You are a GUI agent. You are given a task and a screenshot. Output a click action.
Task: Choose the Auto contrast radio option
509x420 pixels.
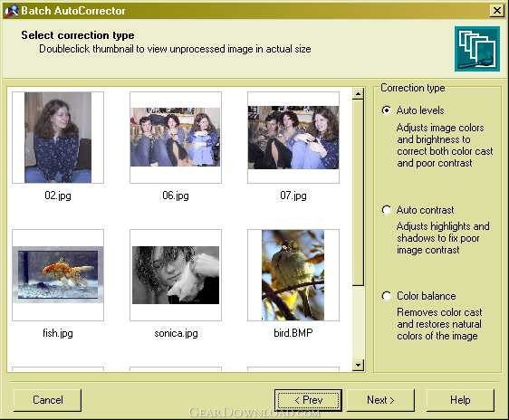click(387, 210)
